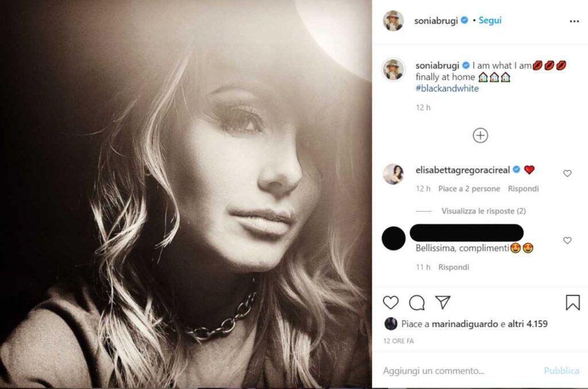Like the 'Bellissima, complimenti' comment
Screen dimensions: 588x389
[x=567, y=240]
